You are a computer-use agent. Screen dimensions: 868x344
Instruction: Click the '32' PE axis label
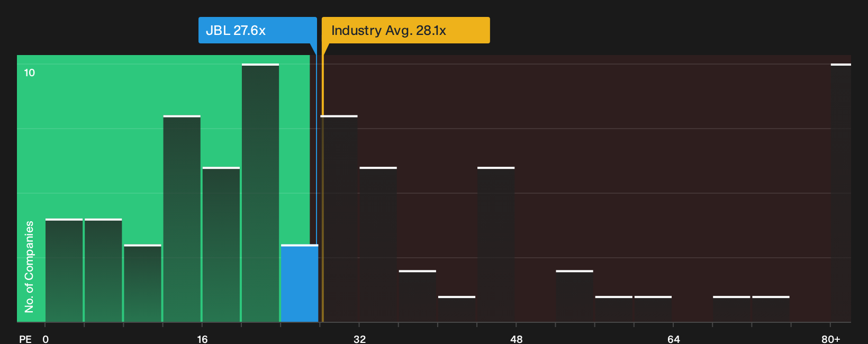[359, 339]
